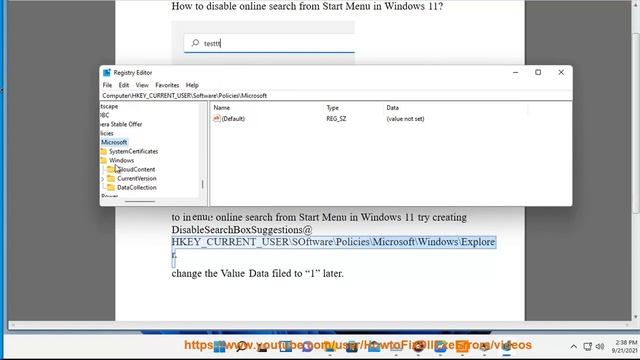
Task: Select the 'era Stable Offer' tree entry
Action: pos(121,124)
